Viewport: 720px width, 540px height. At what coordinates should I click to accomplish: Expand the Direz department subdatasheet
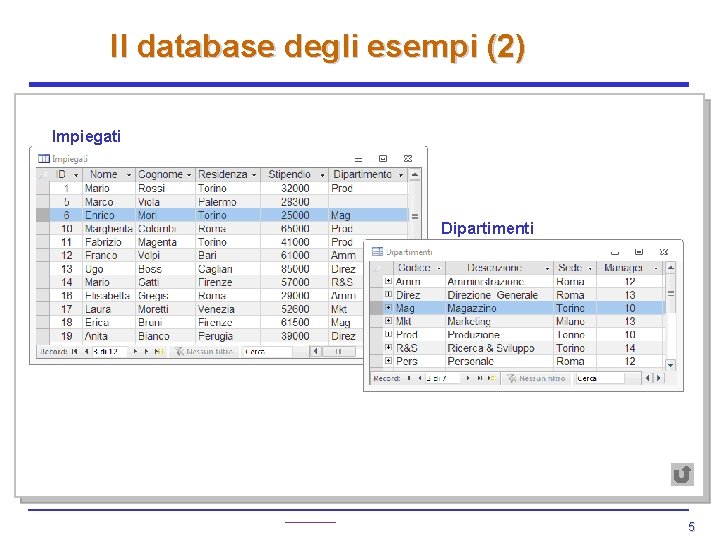(x=388, y=294)
